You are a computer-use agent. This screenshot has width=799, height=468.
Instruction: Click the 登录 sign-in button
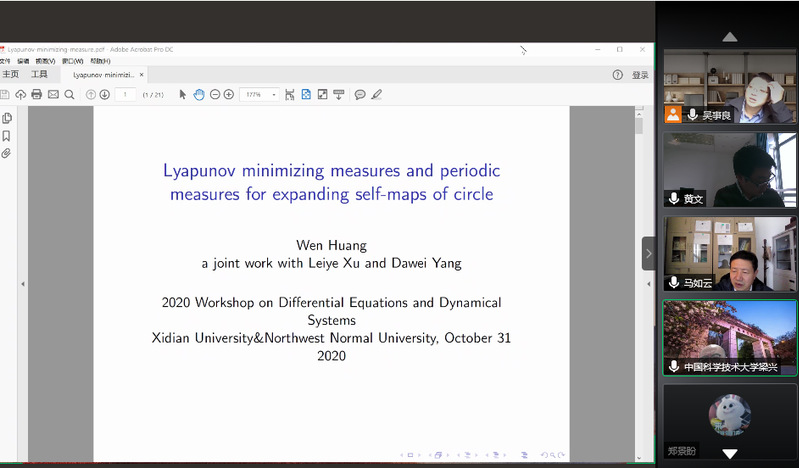640,75
